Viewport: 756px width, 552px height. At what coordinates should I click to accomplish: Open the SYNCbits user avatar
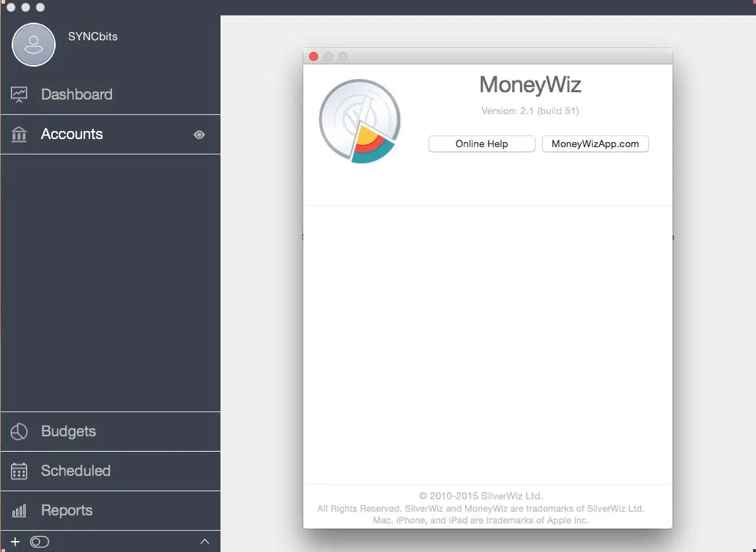34,45
